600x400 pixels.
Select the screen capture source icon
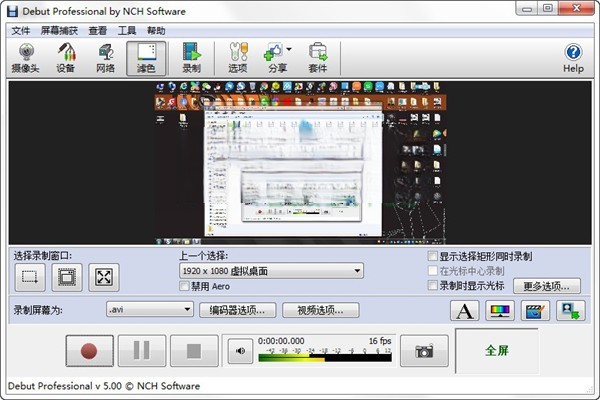click(146, 58)
